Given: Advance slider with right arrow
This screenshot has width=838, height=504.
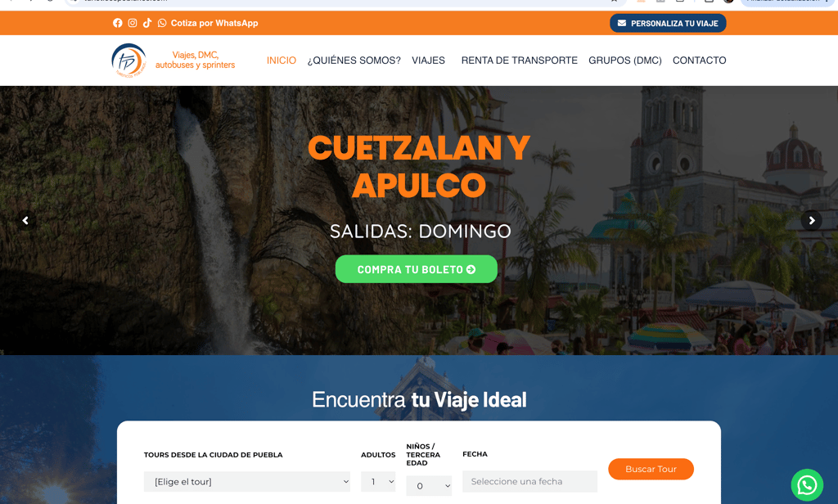Looking at the screenshot, I should point(811,220).
